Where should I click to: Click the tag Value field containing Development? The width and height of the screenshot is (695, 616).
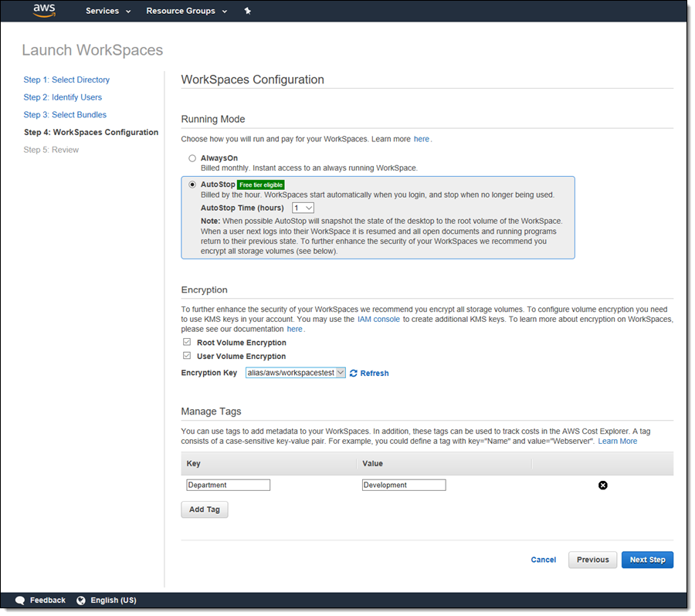point(404,485)
